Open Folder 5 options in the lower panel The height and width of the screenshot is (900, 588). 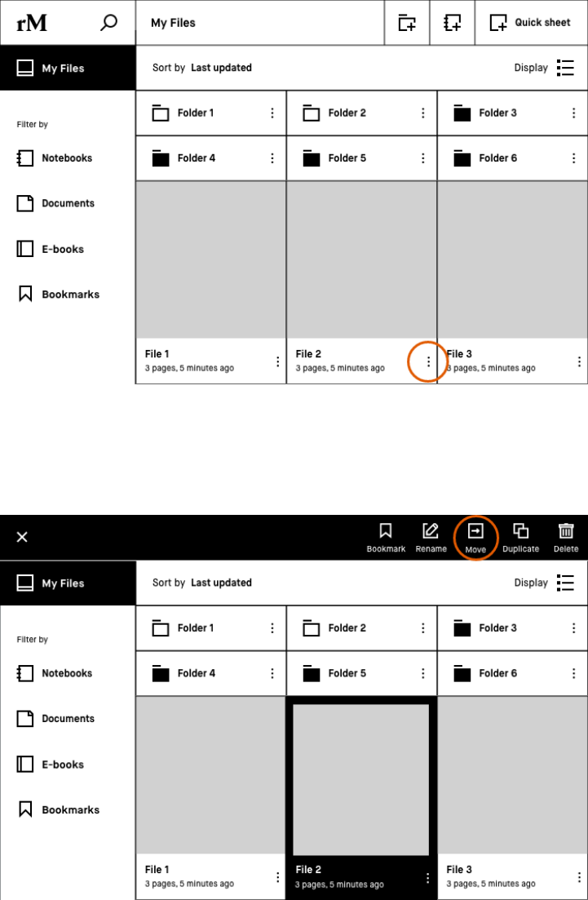pos(422,673)
